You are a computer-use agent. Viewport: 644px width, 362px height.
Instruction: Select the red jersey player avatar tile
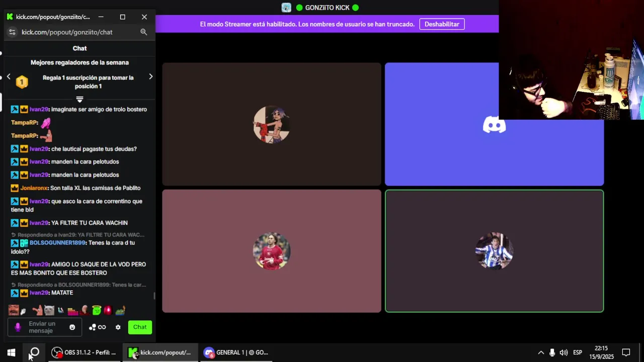click(271, 251)
